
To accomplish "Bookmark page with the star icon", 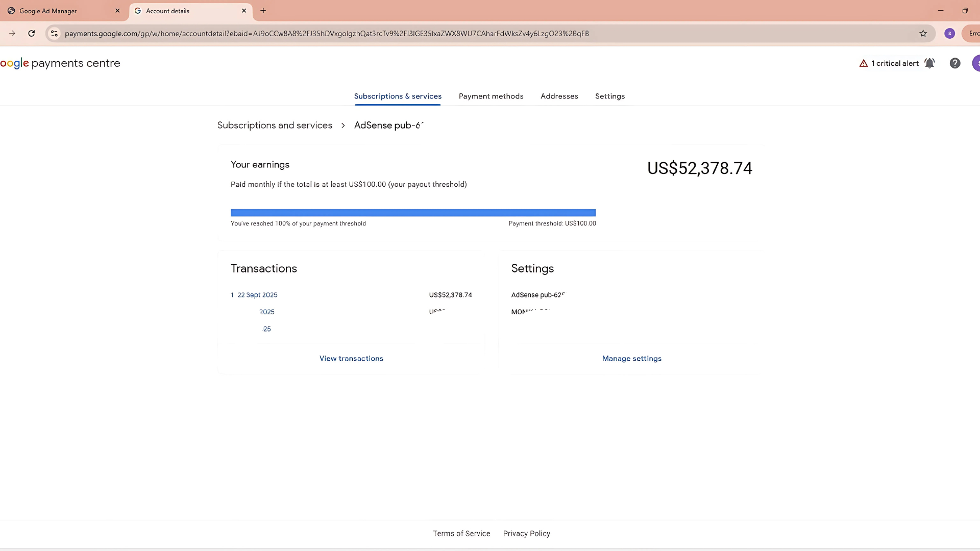I will pyautogui.click(x=923, y=34).
